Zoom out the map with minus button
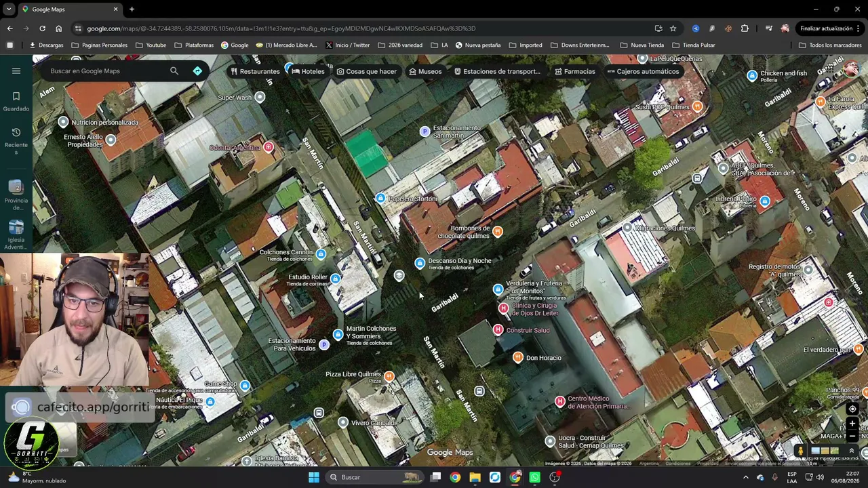Screen dimensions: 868x488 (852, 437)
